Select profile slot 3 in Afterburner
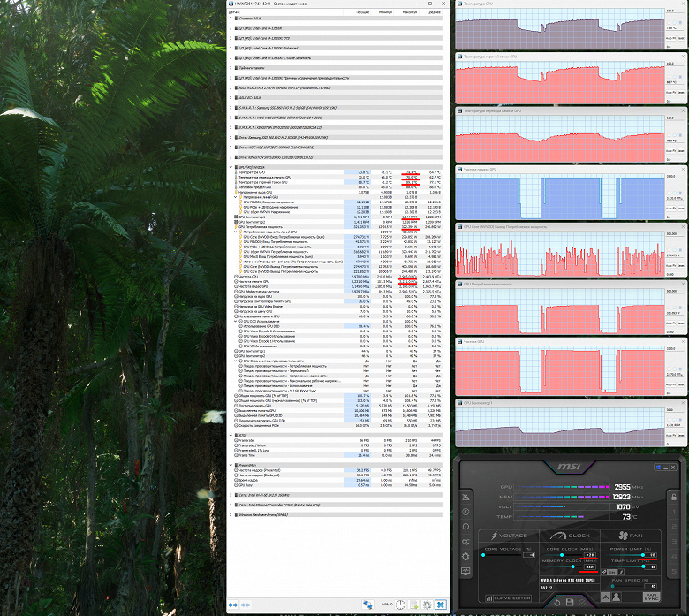Image resolution: width=689 pixels, height=616 pixels. (674, 541)
